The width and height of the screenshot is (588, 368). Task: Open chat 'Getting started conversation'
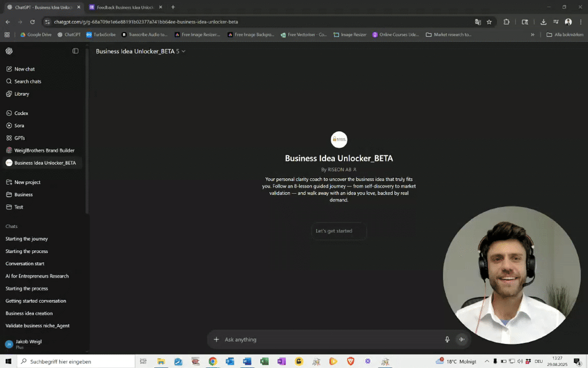36,301
